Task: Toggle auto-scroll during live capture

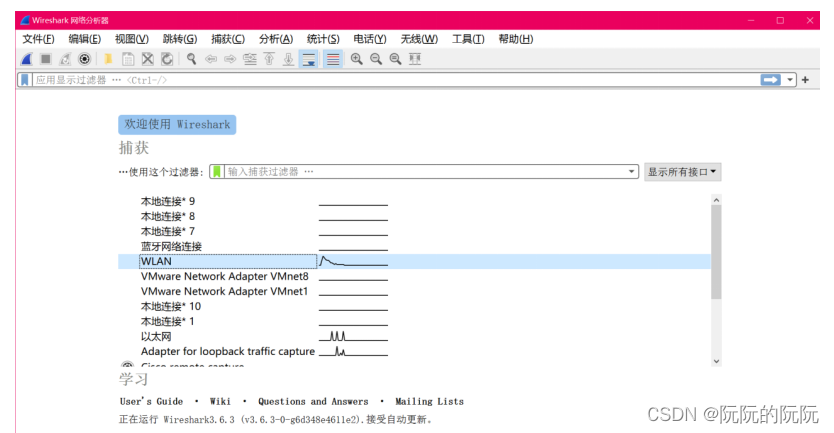Action: pyautogui.click(x=309, y=59)
